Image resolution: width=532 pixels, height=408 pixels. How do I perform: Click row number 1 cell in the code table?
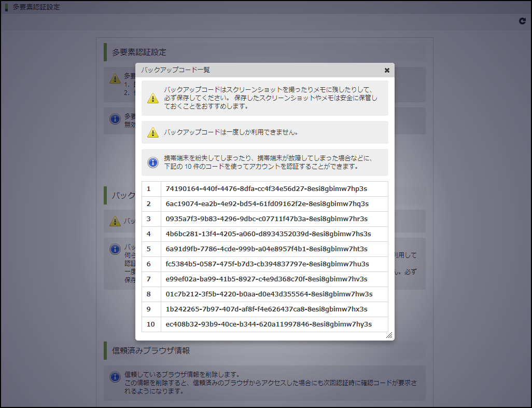point(151,189)
